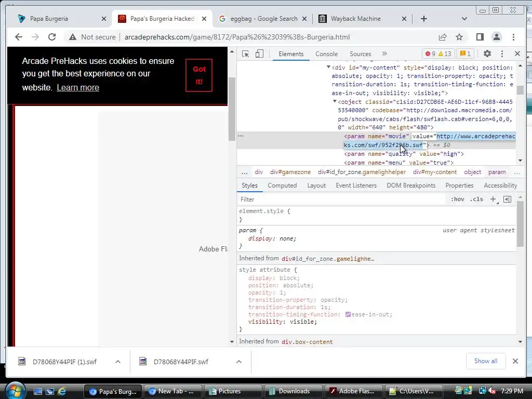The image size is (532, 399).
Task: Open the Event Listeners tab
Action: [x=356, y=185]
